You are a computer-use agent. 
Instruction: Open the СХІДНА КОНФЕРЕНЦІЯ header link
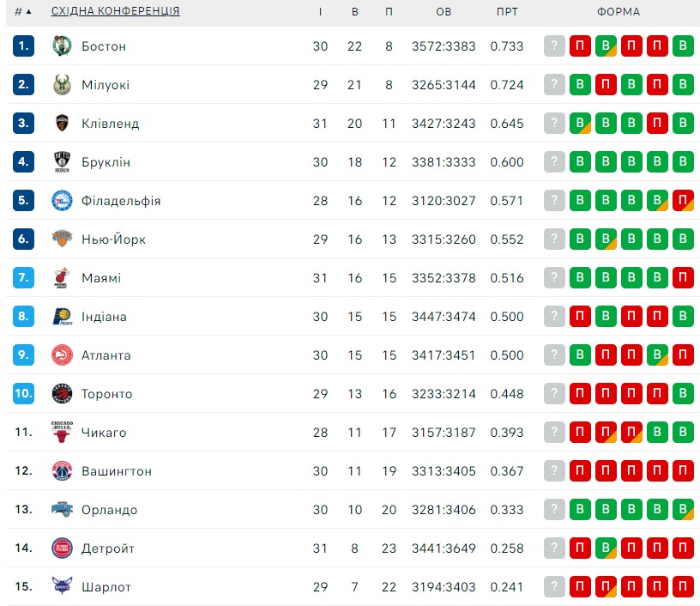pos(115,11)
